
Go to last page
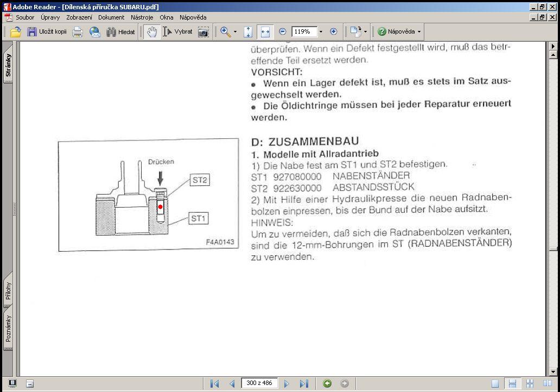304,383
